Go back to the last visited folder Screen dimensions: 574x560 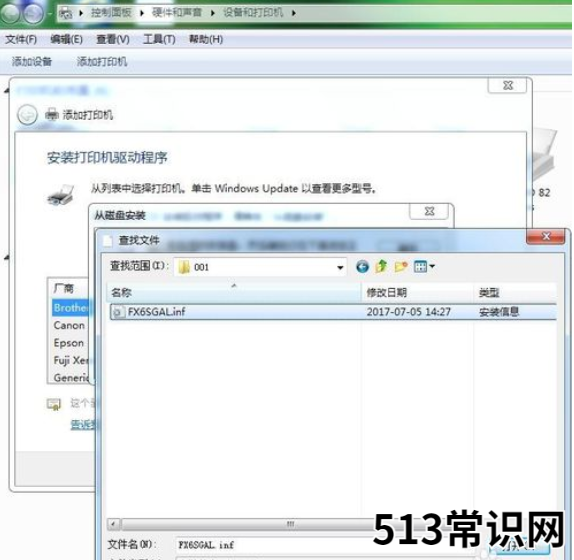pyautogui.click(x=362, y=266)
